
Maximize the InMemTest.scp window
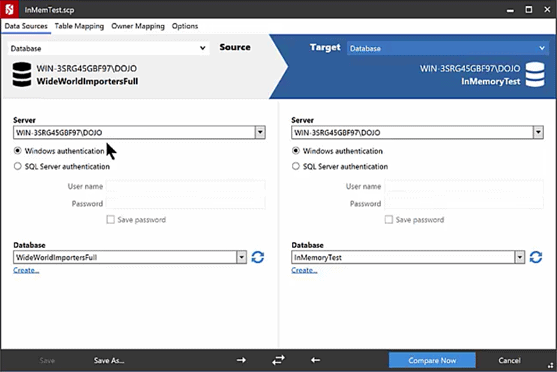(x=529, y=10)
